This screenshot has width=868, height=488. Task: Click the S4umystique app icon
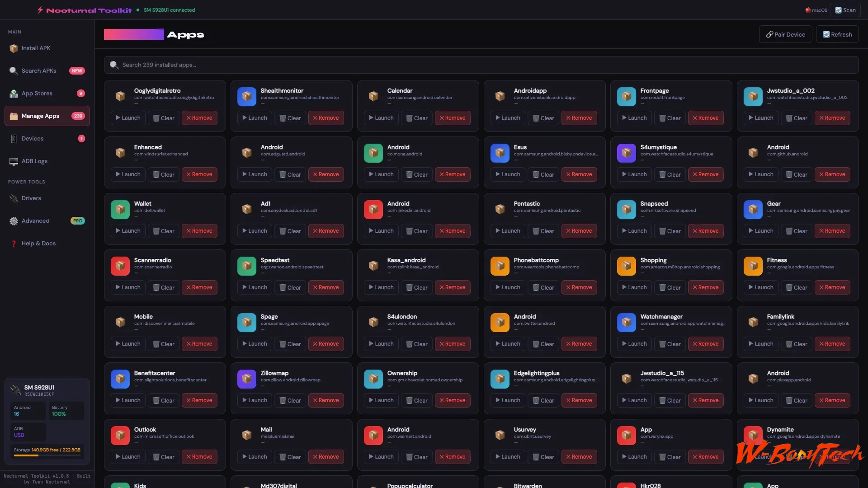coord(627,153)
